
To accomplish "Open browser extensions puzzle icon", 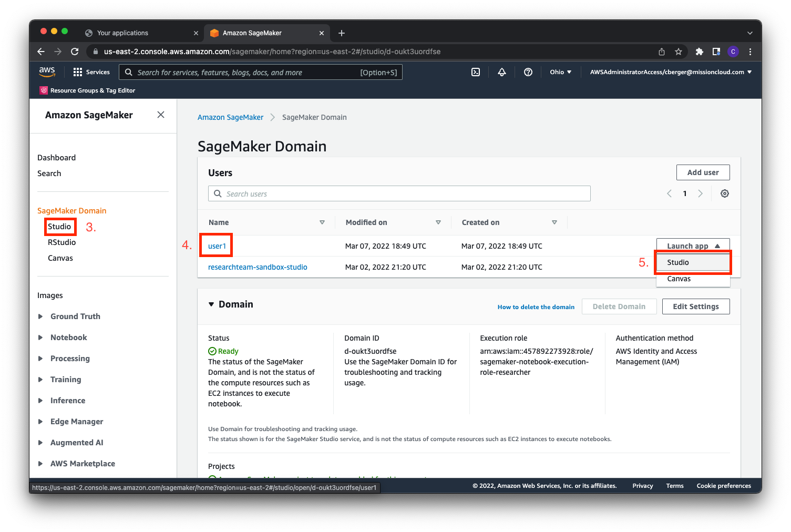I will point(699,52).
